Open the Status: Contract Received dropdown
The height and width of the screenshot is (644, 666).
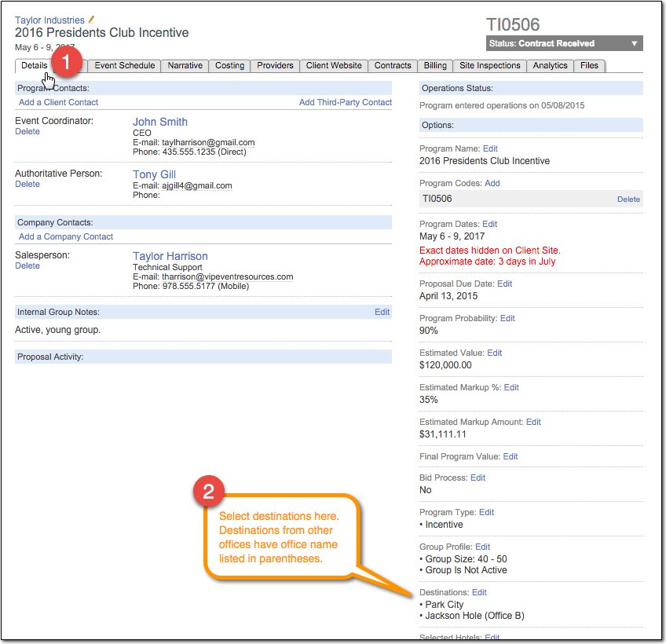tap(564, 43)
